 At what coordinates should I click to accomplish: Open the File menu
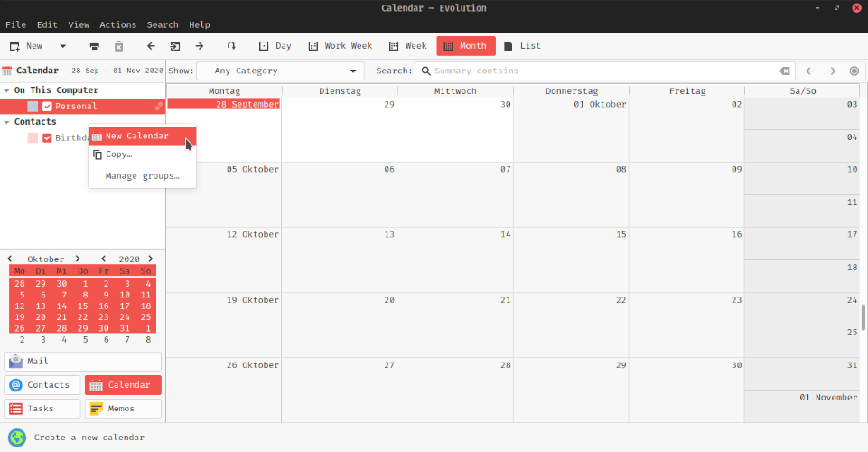coord(15,25)
